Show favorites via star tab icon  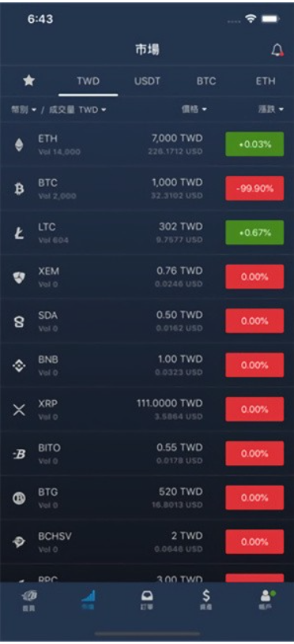coord(28,80)
